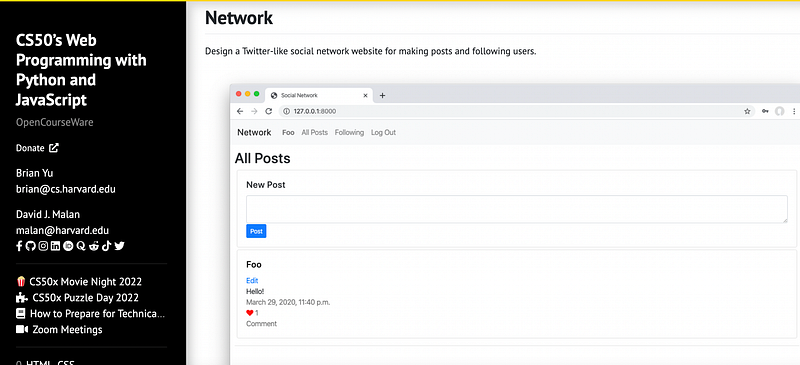Click the popcorn icon beside Movie Night
This screenshot has width=800, height=365.
(21, 281)
